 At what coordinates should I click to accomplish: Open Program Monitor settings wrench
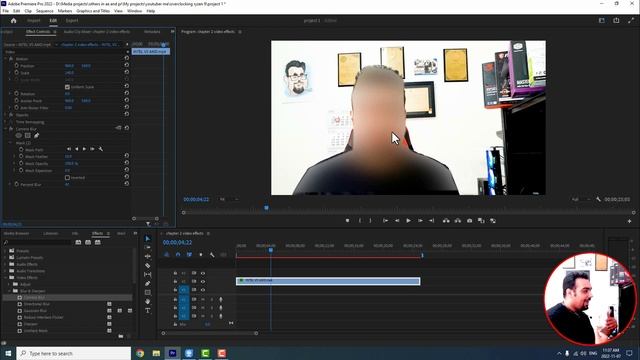598,200
